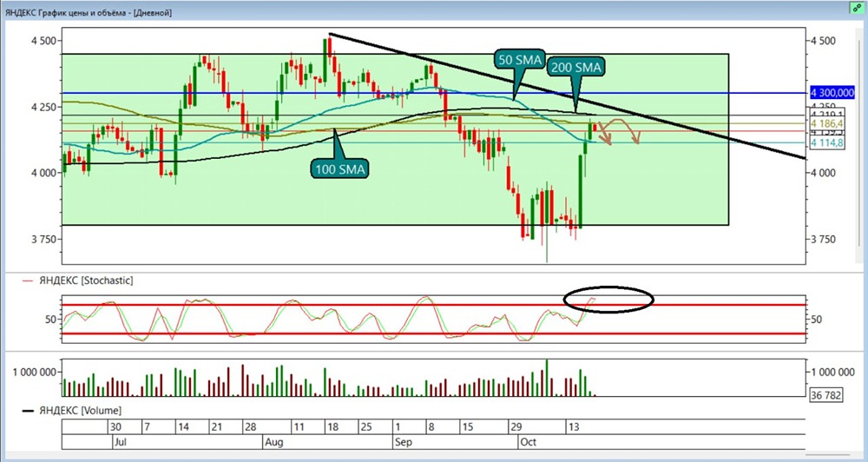Click date label 15 on time axis
The image size is (868, 462).
coord(468,427)
